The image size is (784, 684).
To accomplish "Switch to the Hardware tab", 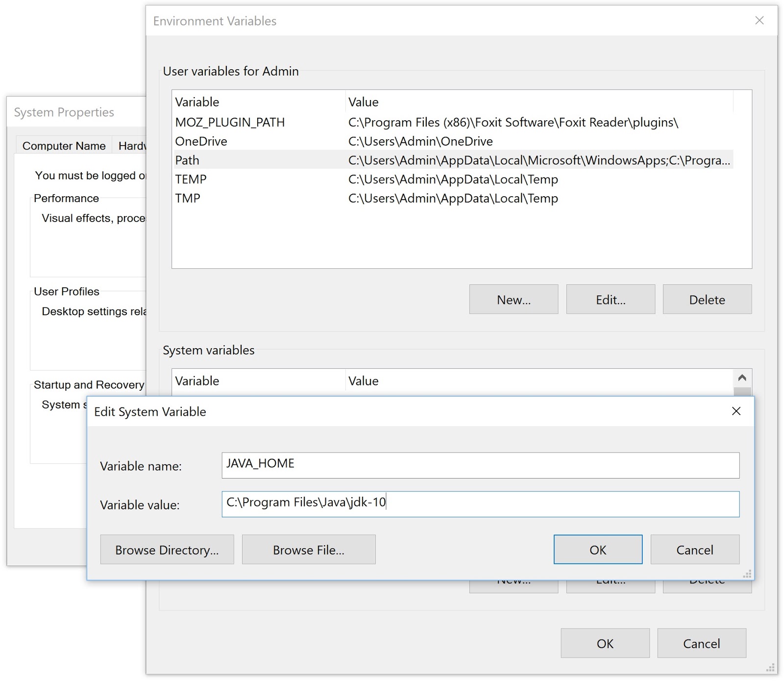I will pos(133,145).
